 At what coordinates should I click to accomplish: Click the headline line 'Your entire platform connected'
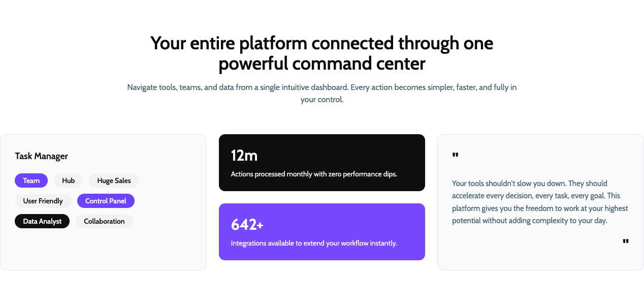tap(321, 43)
